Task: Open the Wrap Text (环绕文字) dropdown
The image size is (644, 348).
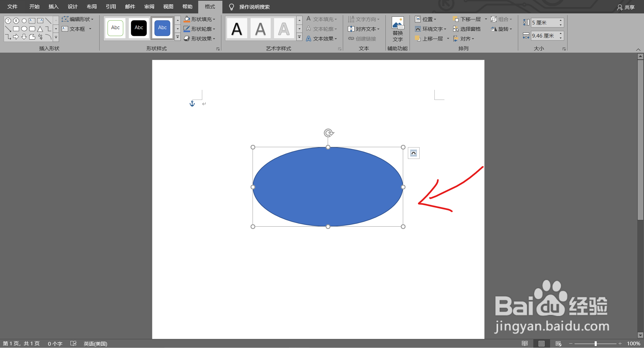Action: (431, 29)
